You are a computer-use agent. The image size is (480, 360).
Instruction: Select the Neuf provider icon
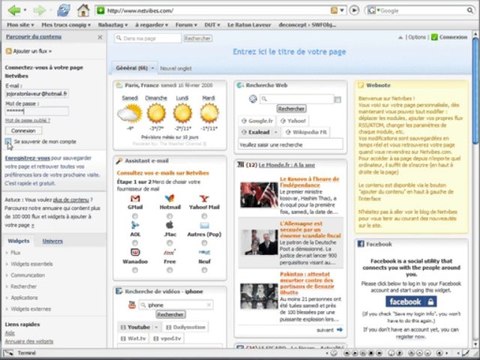[x=204, y=252]
